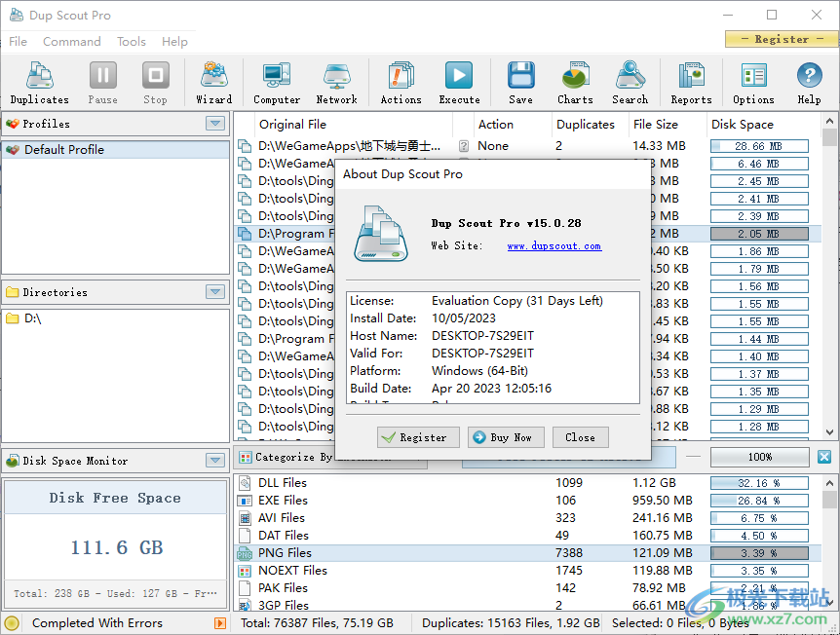Click the Buy Now button
This screenshot has width=840, height=635.
tap(507, 437)
